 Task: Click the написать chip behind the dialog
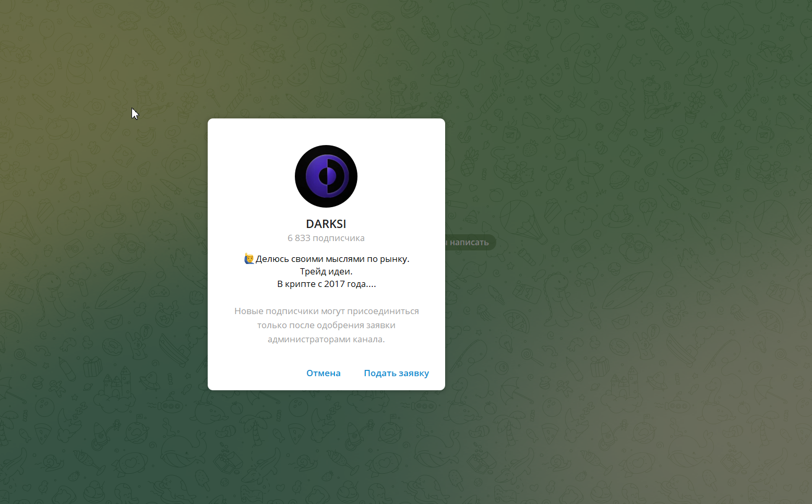pos(470,242)
